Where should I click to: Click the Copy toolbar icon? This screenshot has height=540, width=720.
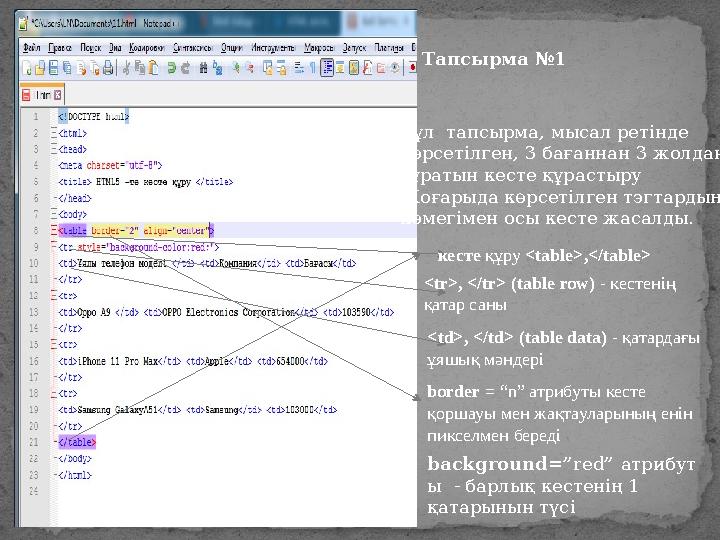[x=140, y=68]
